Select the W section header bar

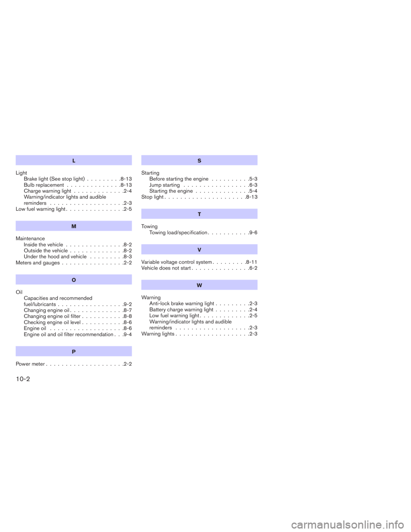[x=199, y=285]
